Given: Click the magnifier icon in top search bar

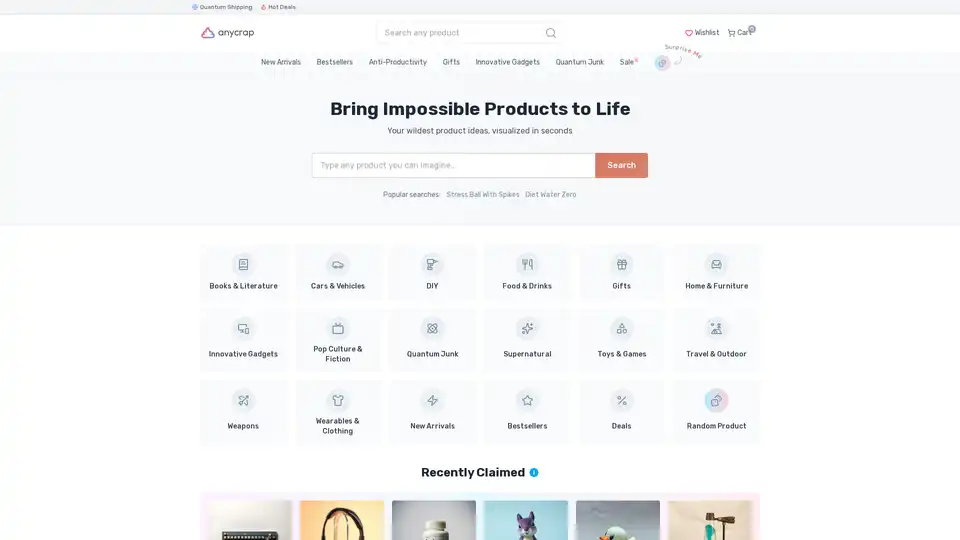Looking at the screenshot, I should click(x=551, y=33).
